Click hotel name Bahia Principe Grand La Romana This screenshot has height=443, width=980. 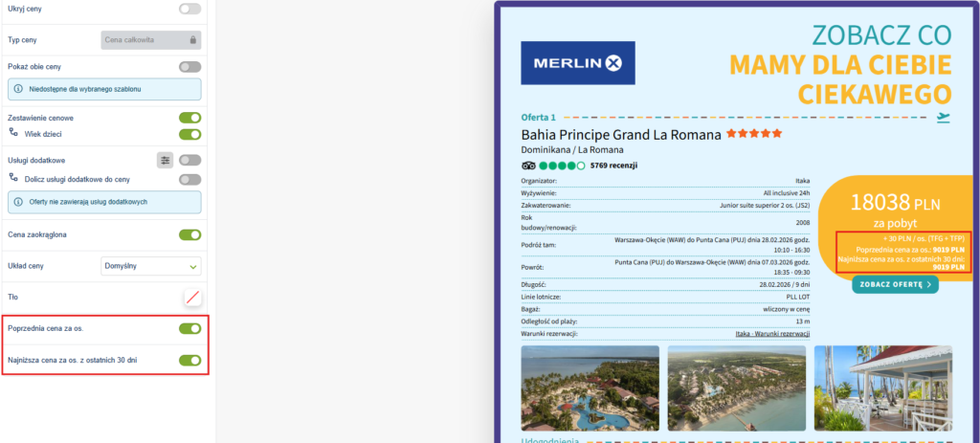coord(621,134)
